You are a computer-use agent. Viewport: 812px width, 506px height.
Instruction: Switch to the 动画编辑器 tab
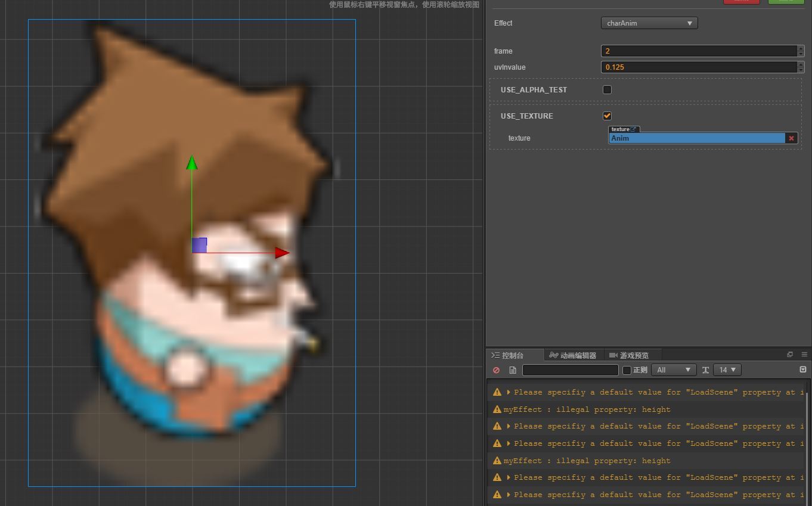pyautogui.click(x=573, y=355)
